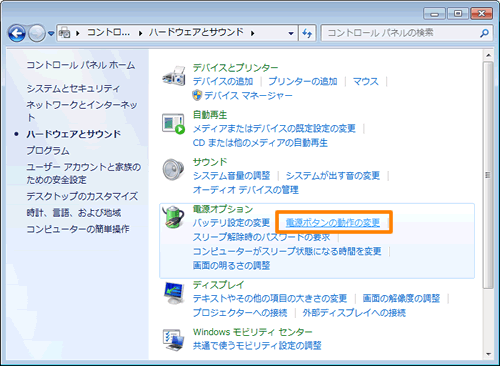
Task: Click オーディオ デバイスの管理 link
Action: 246,190
